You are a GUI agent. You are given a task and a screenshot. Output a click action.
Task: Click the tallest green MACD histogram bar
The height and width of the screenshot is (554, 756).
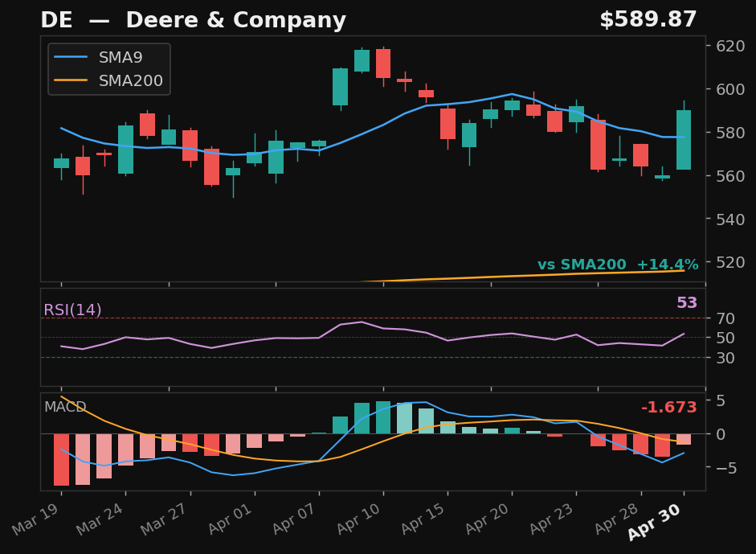(x=383, y=417)
